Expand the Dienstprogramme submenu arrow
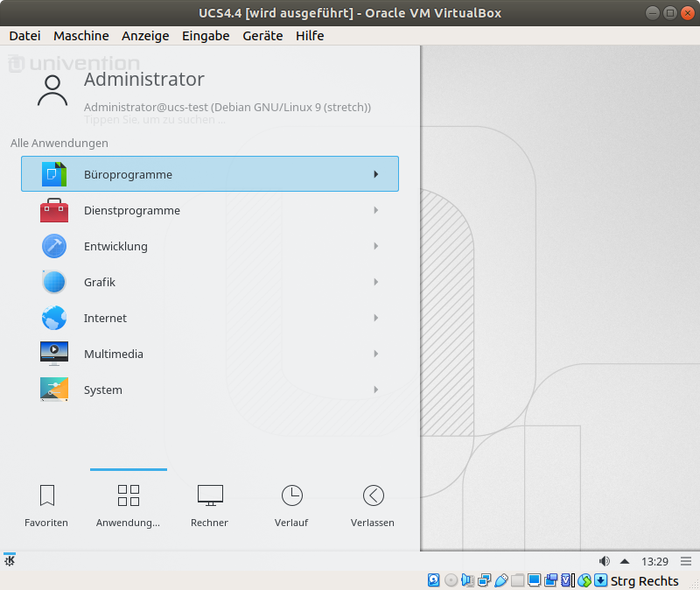700x590 pixels. point(376,210)
